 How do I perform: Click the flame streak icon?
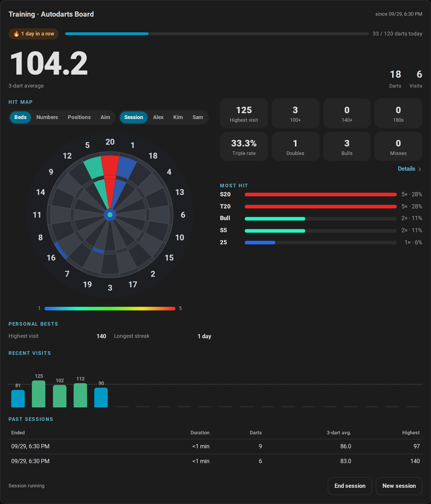tap(16, 34)
